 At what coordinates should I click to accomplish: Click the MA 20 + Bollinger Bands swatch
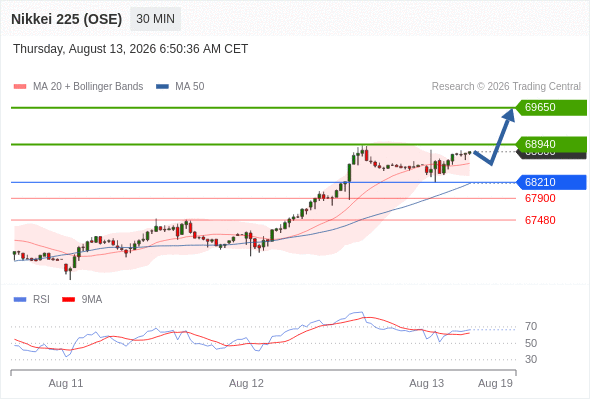pyautogui.click(x=20, y=87)
